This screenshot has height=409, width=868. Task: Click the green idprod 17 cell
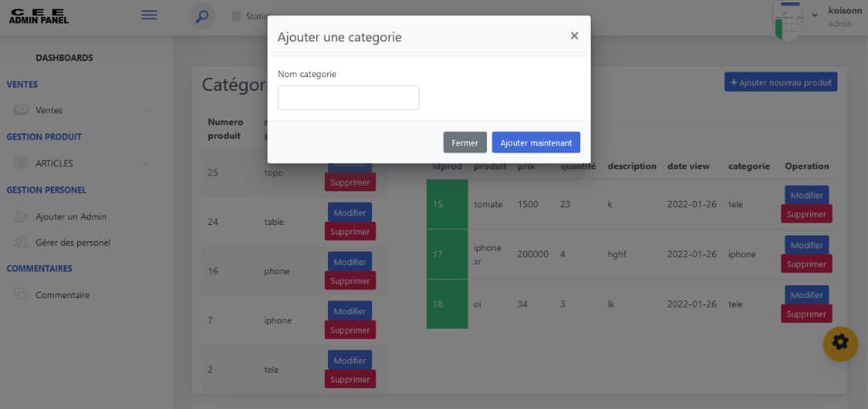(x=447, y=254)
